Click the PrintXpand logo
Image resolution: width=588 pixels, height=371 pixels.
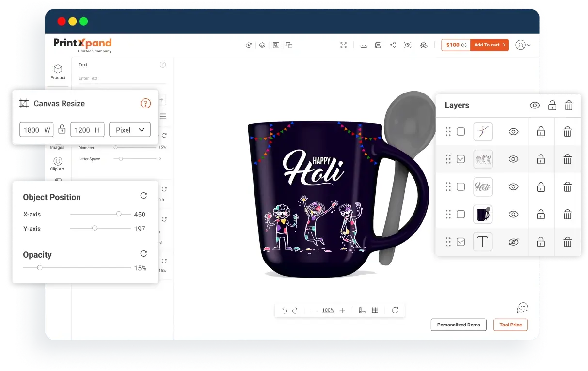[82, 45]
